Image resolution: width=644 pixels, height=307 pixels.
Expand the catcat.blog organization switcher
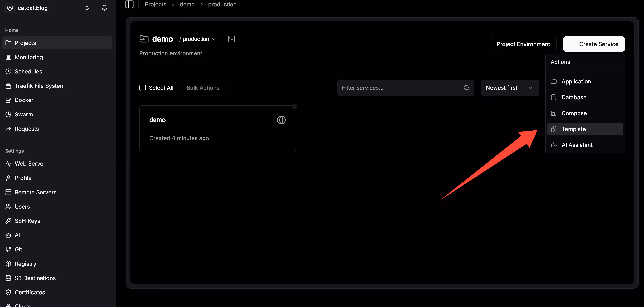[87, 8]
